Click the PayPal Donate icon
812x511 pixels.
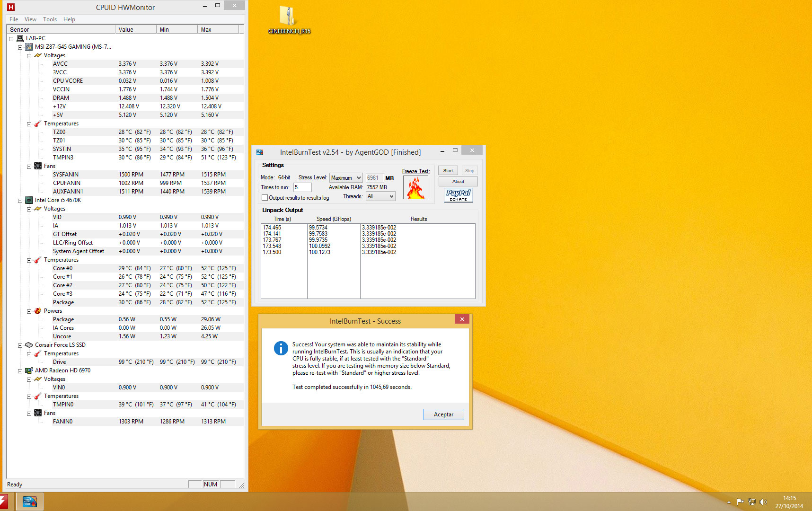point(458,195)
